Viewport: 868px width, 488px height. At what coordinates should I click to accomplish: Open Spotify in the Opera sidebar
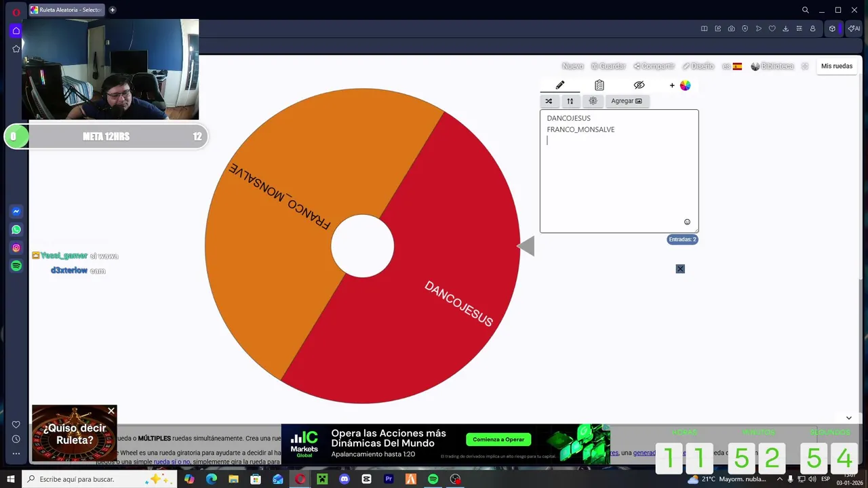tap(16, 266)
